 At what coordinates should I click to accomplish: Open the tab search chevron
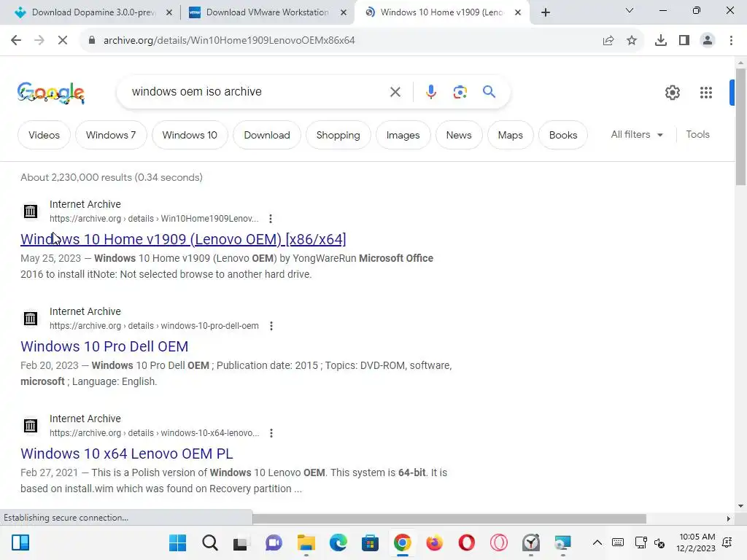(x=630, y=10)
